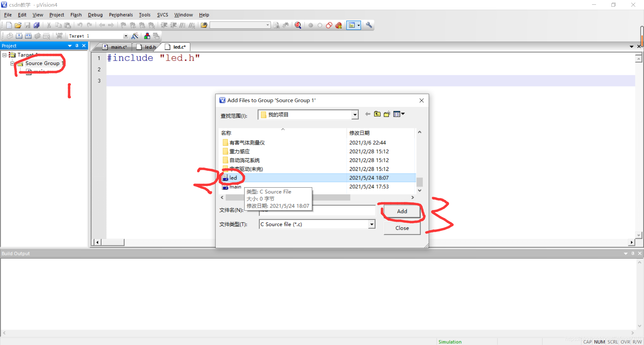Click the Build target icon
644x345 pixels.
(x=19, y=36)
